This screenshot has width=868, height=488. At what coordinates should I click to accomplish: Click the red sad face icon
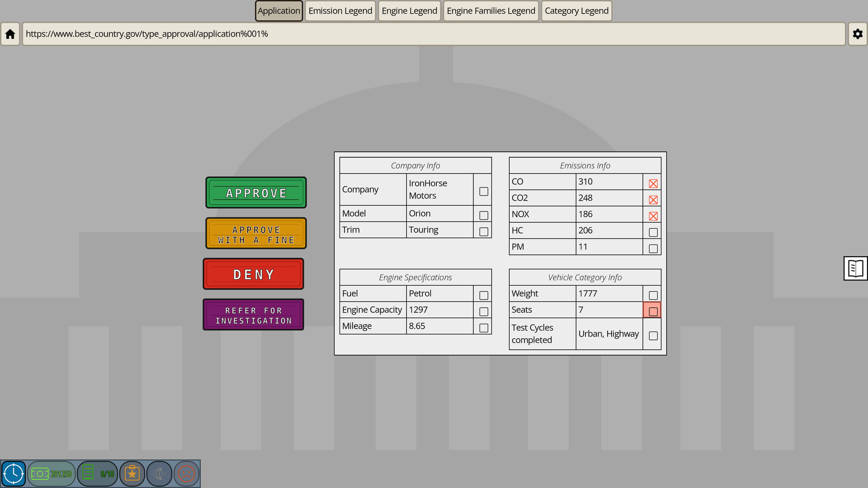(186, 474)
